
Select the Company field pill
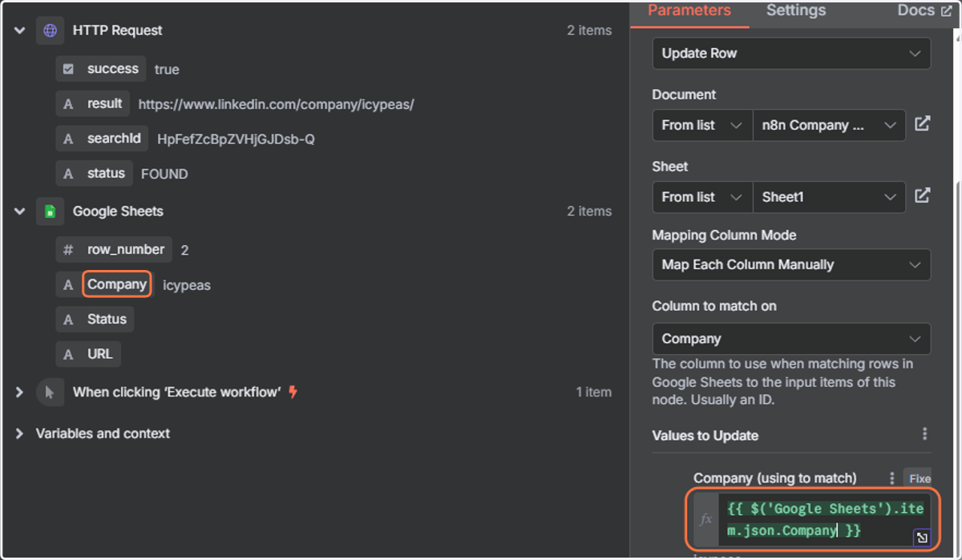[x=105, y=284]
